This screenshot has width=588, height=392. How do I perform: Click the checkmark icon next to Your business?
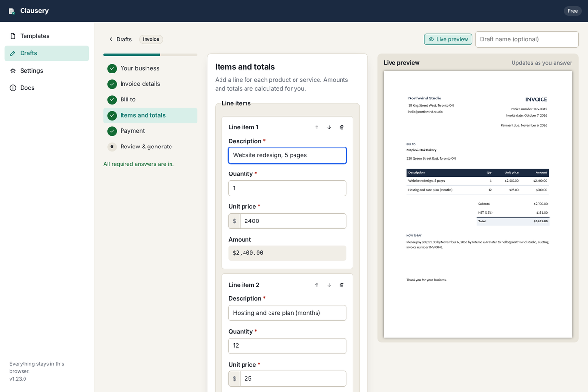coord(112,68)
